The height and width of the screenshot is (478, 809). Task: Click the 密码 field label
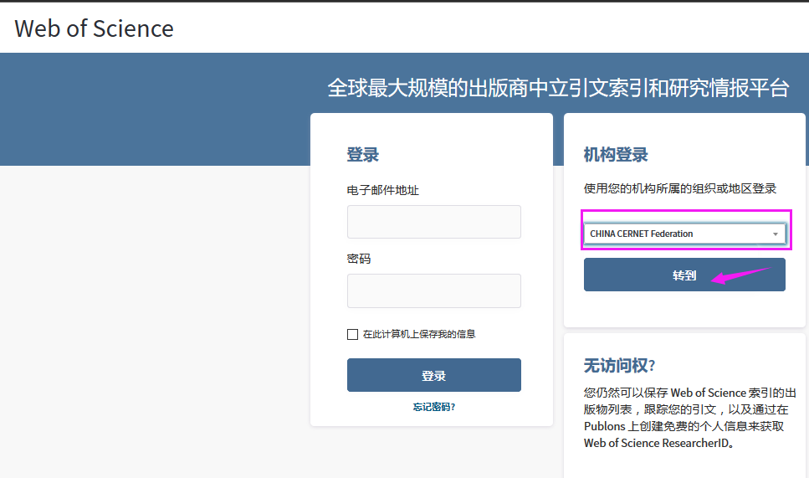click(358, 259)
